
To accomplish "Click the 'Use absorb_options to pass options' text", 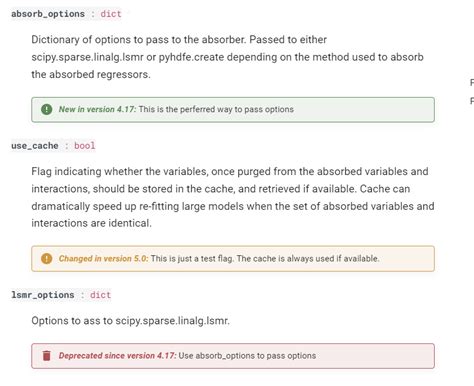I will pos(247,356).
